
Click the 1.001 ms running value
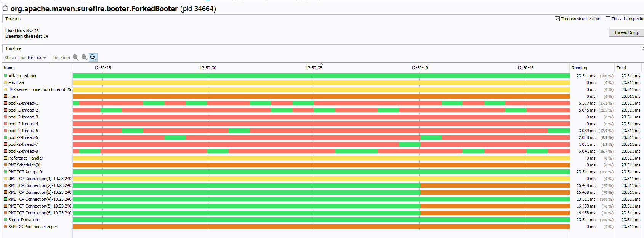(x=587, y=144)
